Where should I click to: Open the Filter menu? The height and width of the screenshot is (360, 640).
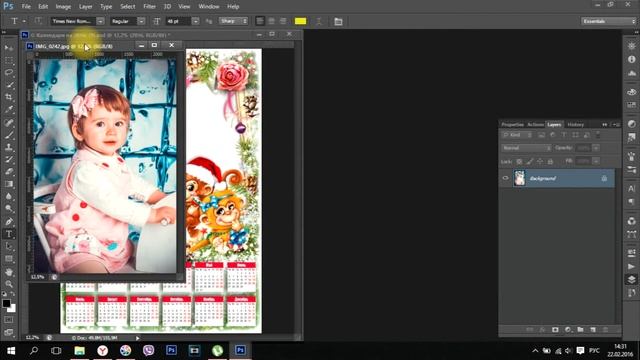[149, 7]
